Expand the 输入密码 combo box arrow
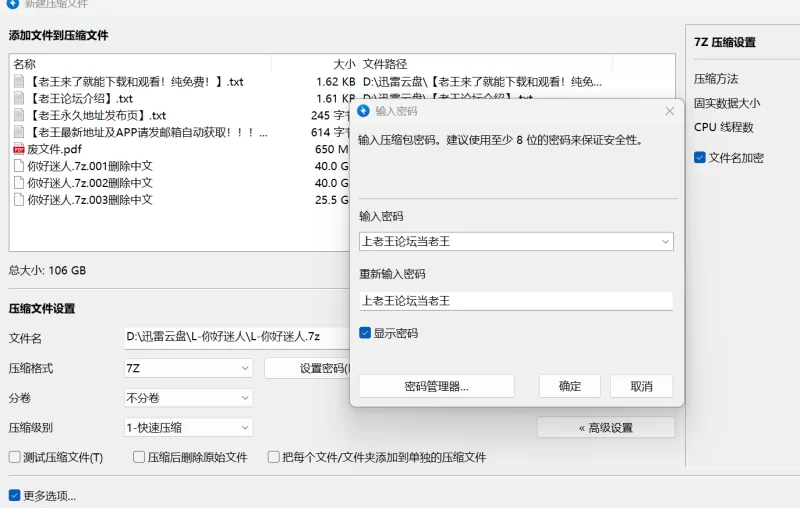This screenshot has height=508, width=800. point(664,241)
